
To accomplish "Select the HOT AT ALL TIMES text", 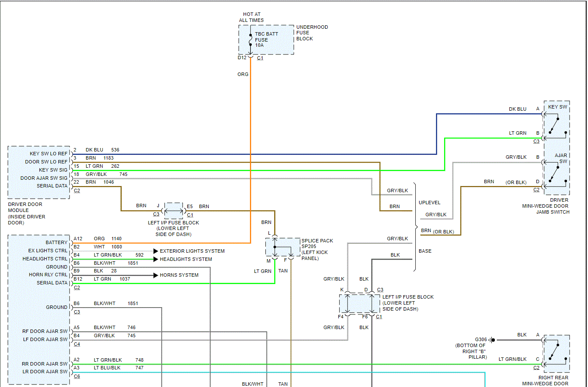I will click(251, 17).
